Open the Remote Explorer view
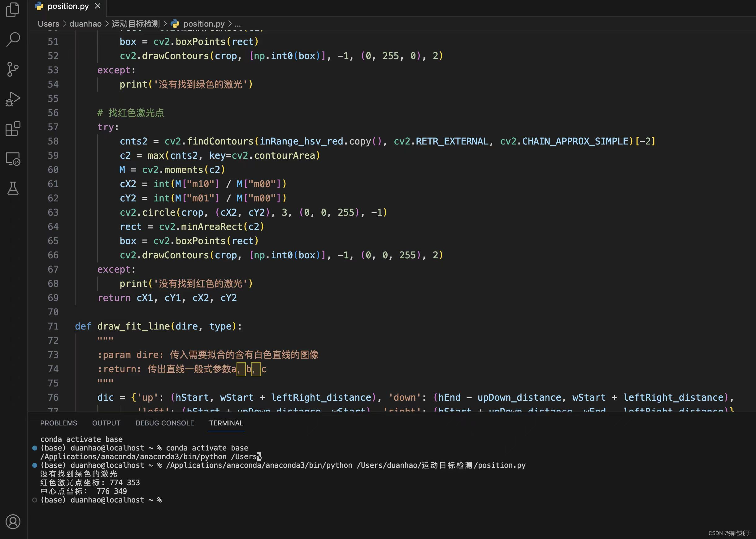 tap(13, 159)
